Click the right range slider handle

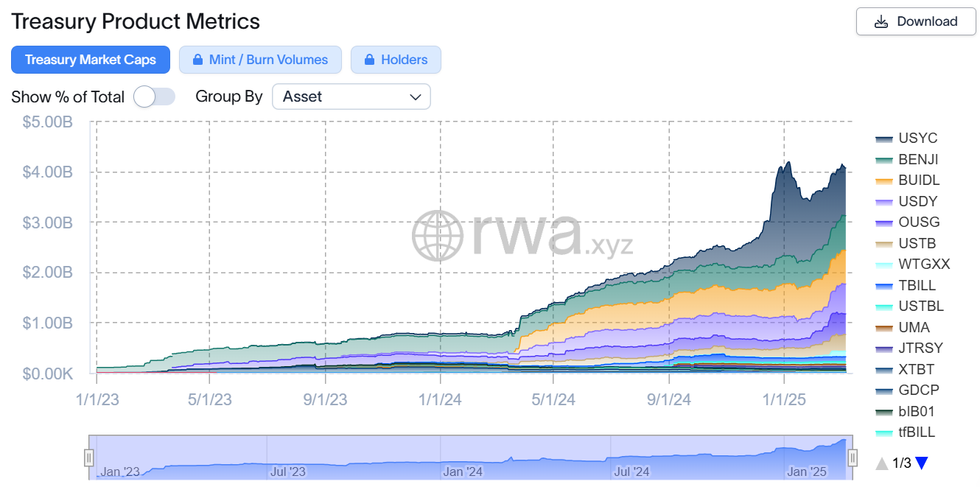pyautogui.click(x=853, y=458)
